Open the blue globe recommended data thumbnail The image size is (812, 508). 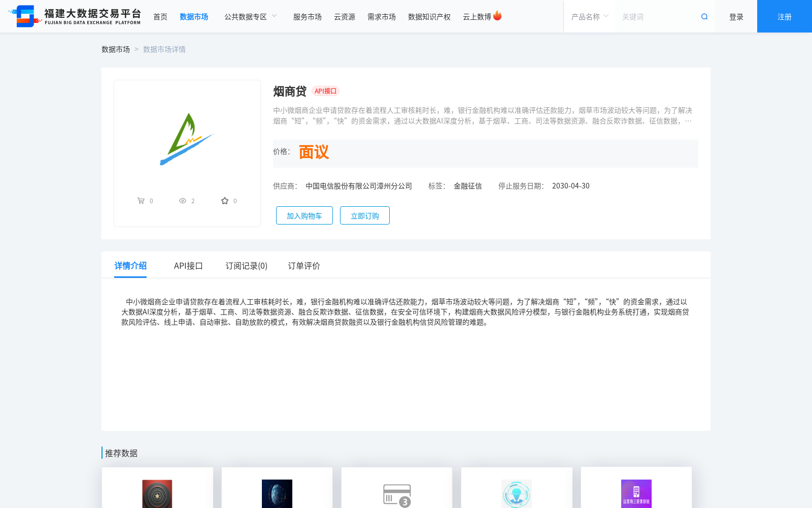point(277,494)
